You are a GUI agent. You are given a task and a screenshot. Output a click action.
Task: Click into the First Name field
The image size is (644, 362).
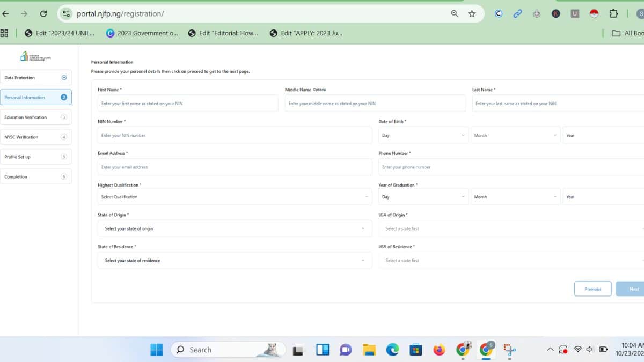188,104
